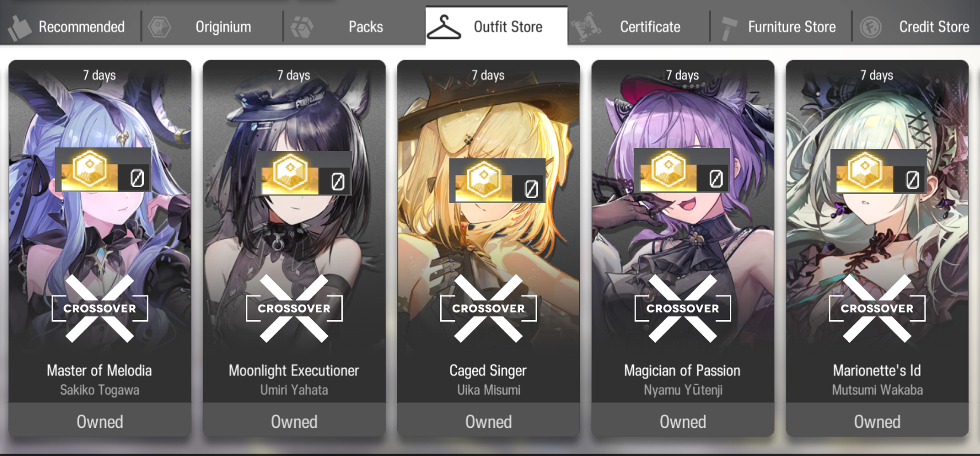Click the thumbs-up icon beside Recommended
This screenshot has width=980, height=456.
point(19,27)
